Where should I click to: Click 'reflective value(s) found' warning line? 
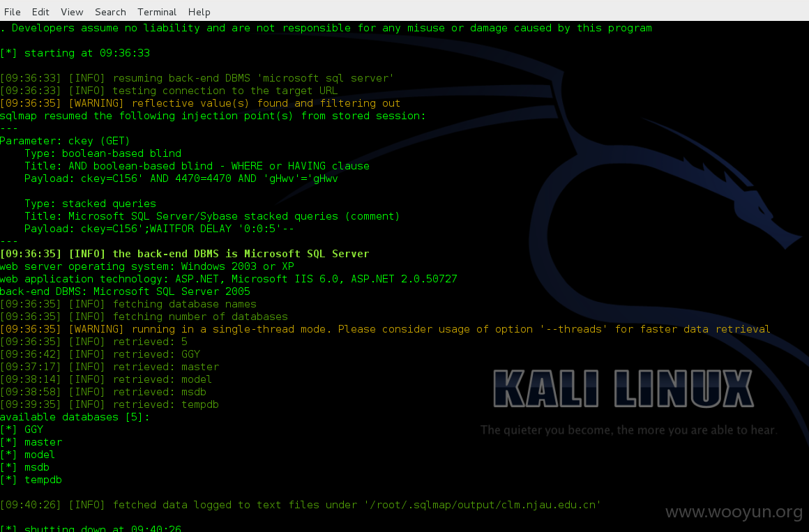pyautogui.click(x=200, y=103)
